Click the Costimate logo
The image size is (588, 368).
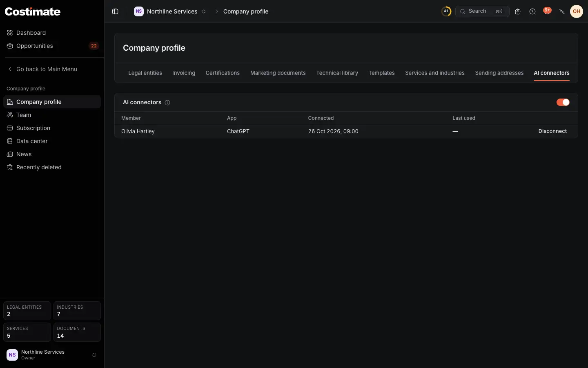tap(33, 11)
